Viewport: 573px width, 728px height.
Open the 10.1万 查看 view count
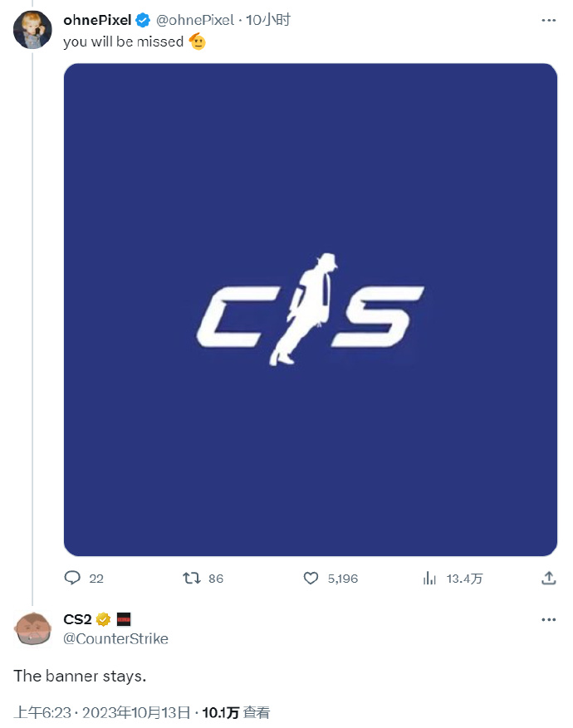[x=236, y=712]
